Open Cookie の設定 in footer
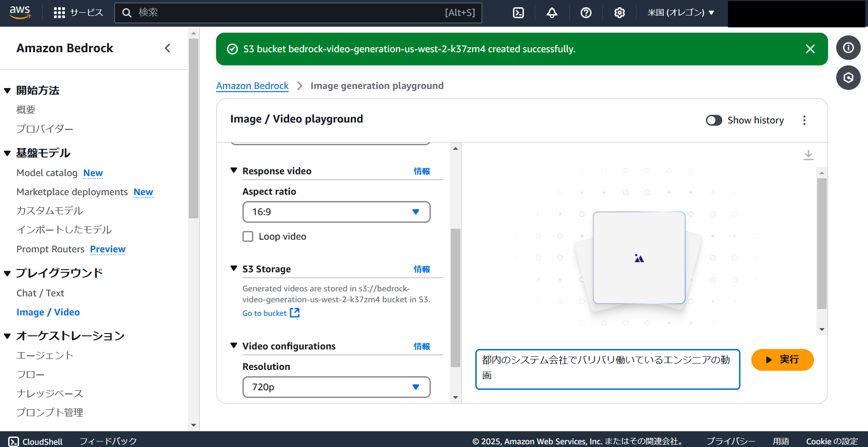868x447 pixels. pyautogui.click(x=832, y=442)
